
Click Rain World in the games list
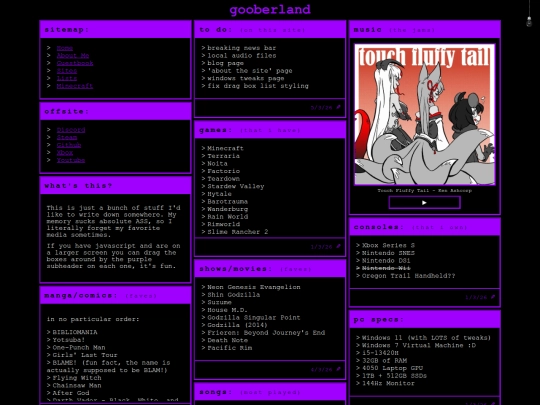pyautogui.click(x=227, y=217)
